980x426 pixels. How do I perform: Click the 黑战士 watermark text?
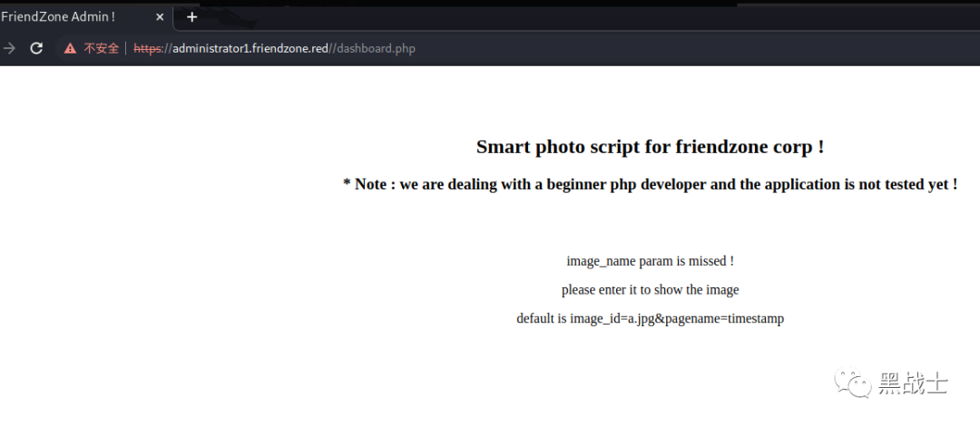point(912,384)
